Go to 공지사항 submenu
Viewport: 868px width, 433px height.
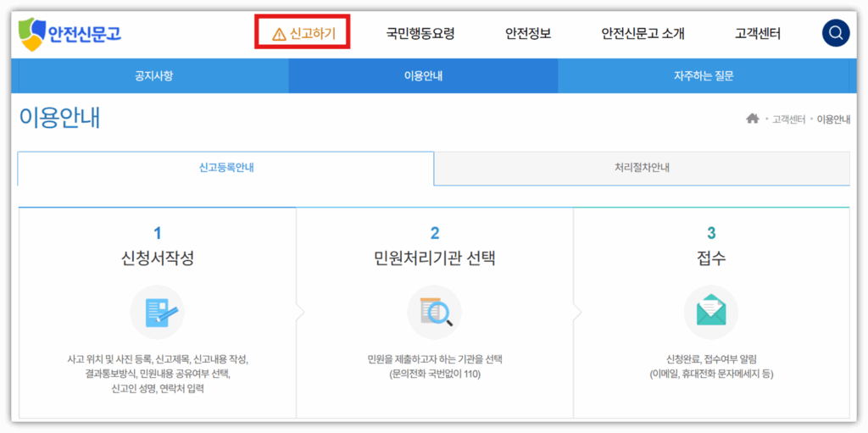154,76
